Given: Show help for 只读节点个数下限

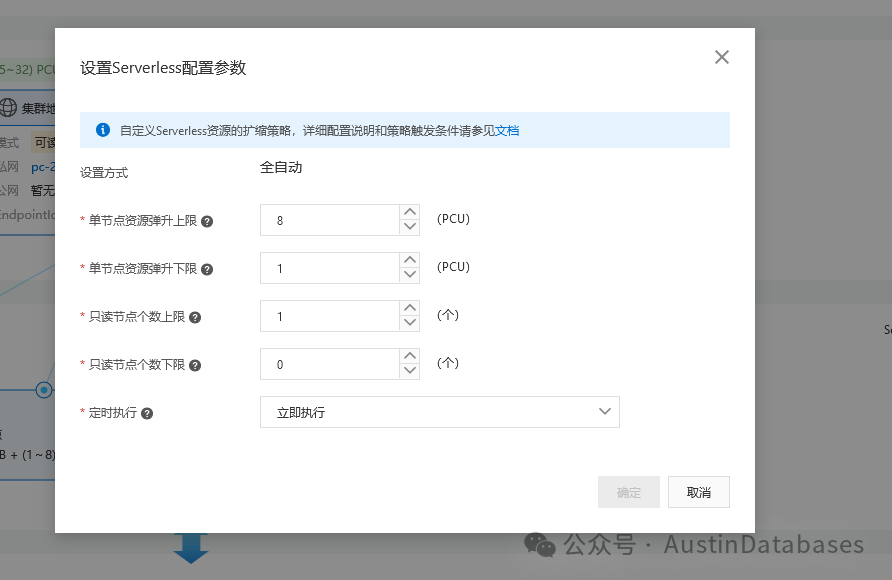Looking at the screenshot, I should (x=195, y=365).
